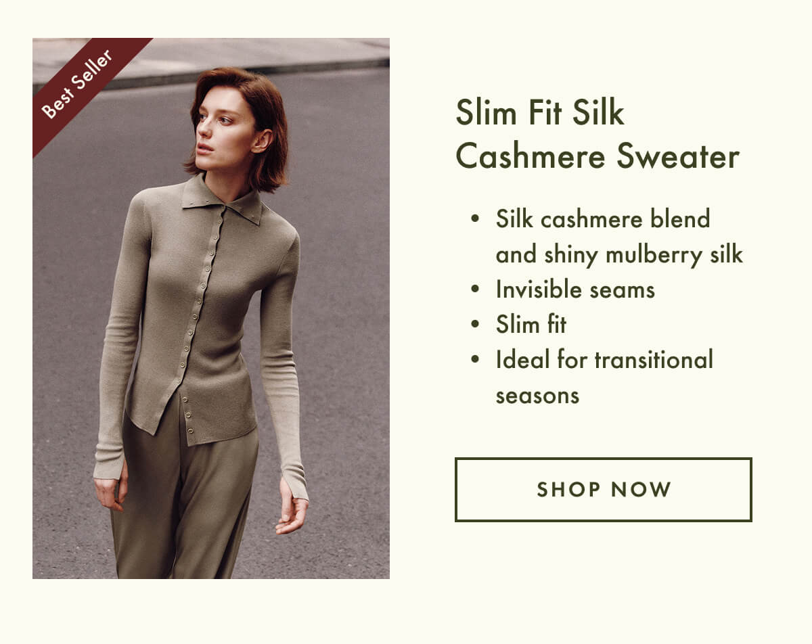Open the sweater model product photo
812x644 pixels.
click(211, 308)
